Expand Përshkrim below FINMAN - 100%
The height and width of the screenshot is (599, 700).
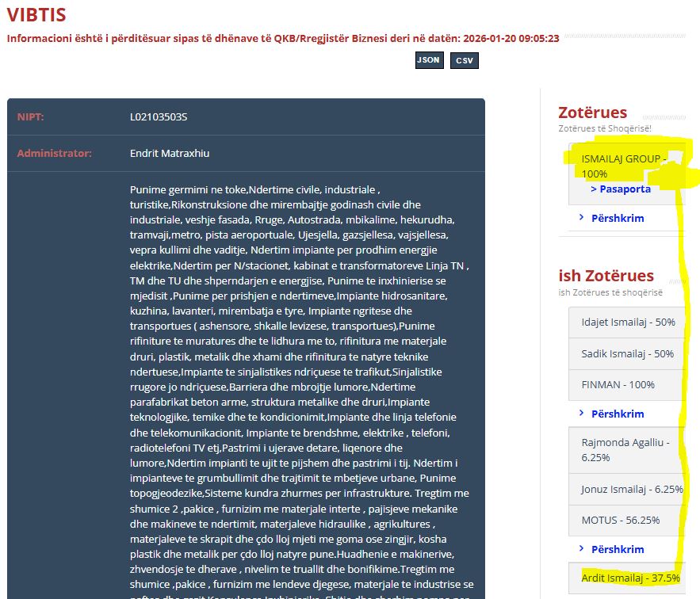tap(617, 414)
